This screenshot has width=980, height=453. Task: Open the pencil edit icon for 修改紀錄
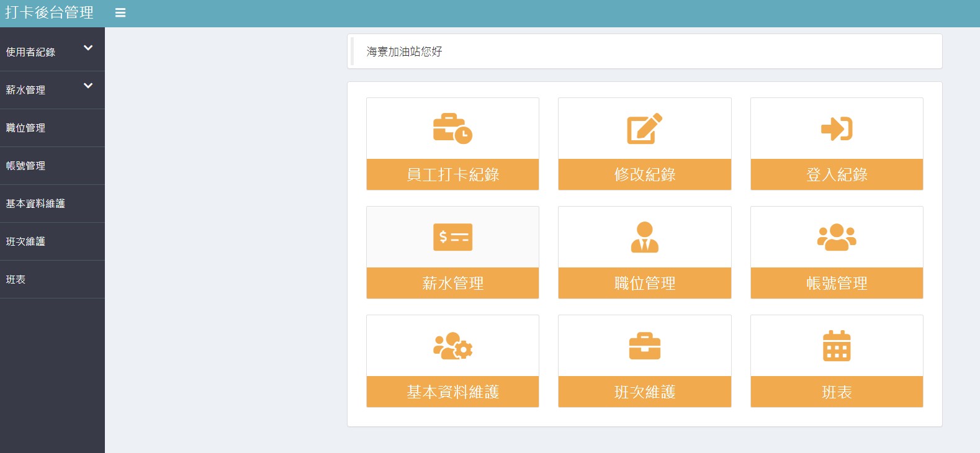coord(644,128)
